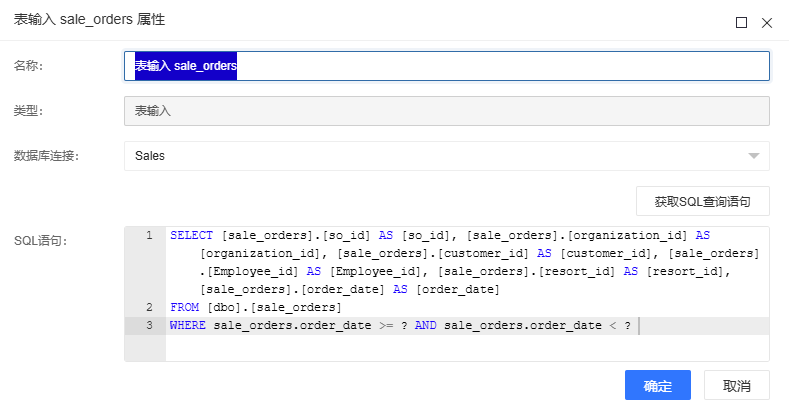Click SQL line 1 starting with SELECT
Screen dimensions: 789x407
click(x=440, y=235)
